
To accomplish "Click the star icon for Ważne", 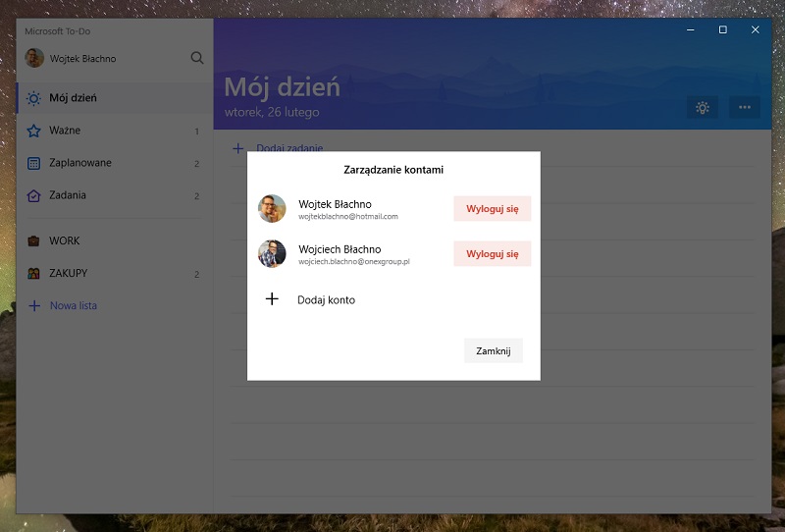I will click(x=33, y=131).
